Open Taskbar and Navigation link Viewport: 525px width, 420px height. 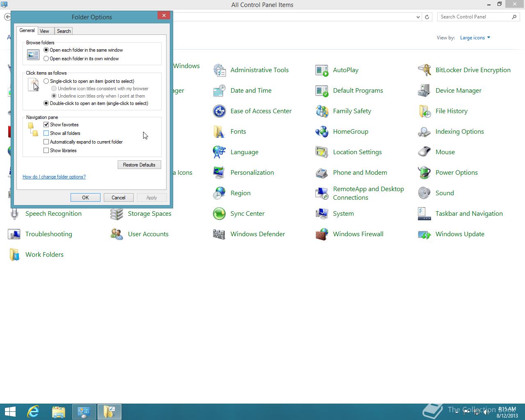469,214
